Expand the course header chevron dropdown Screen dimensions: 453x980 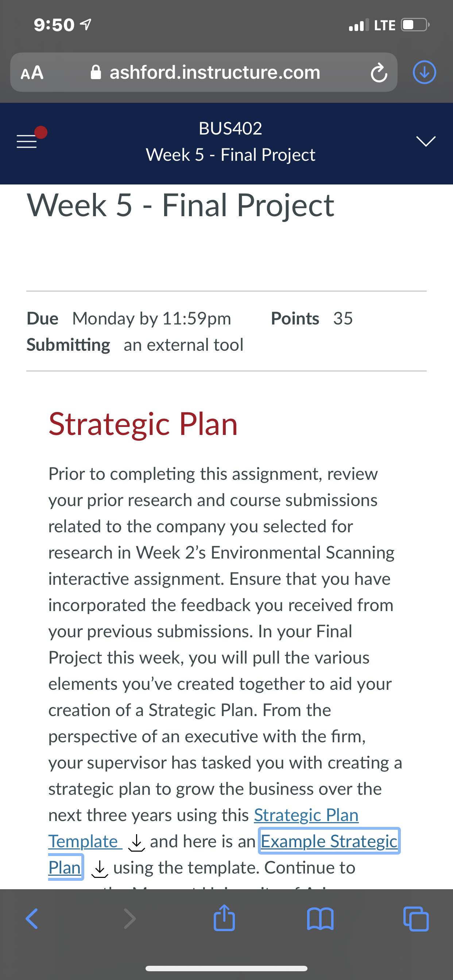point(426,141)
